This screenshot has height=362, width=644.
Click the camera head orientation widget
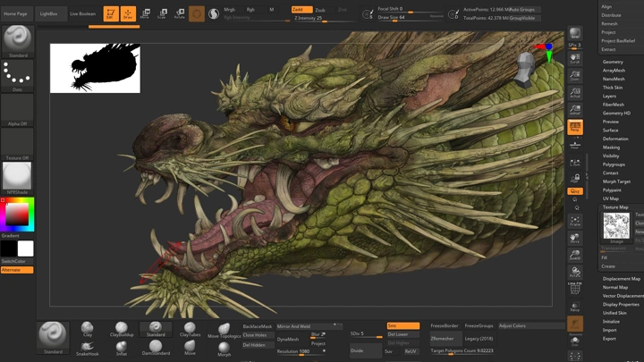[525, 70]
